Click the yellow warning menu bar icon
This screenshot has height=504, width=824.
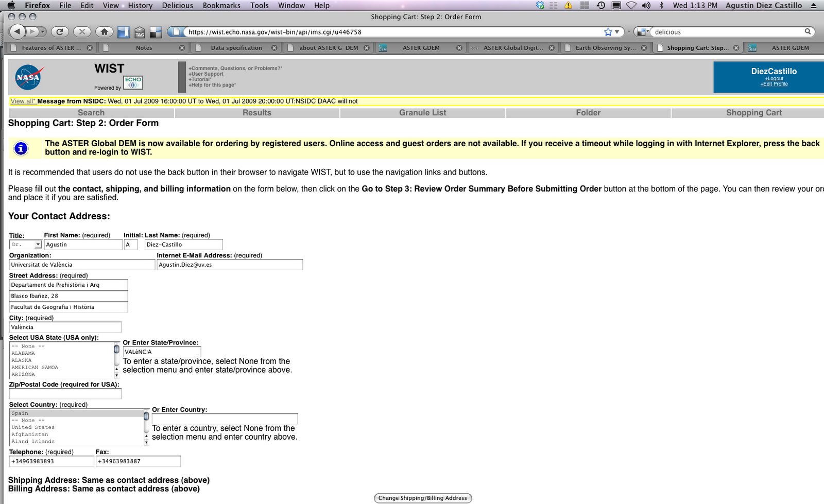pyautogui.click(x=569, y=5)
